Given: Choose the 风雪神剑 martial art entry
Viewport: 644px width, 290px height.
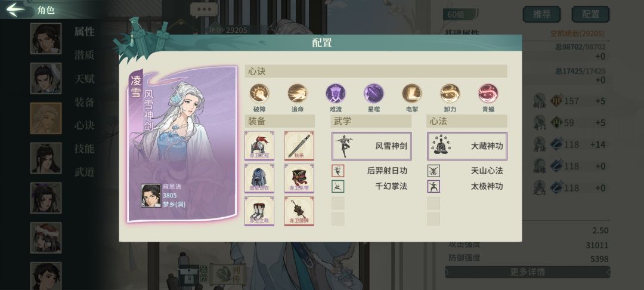Looking at the screenshot, I should 371,146.
